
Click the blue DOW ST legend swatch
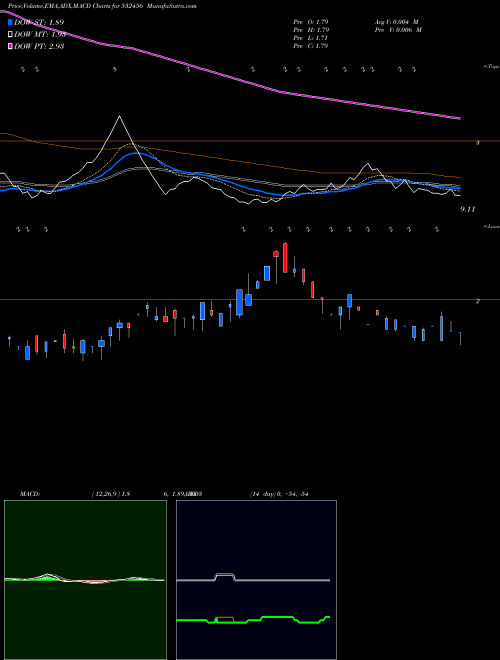[11, 22]
